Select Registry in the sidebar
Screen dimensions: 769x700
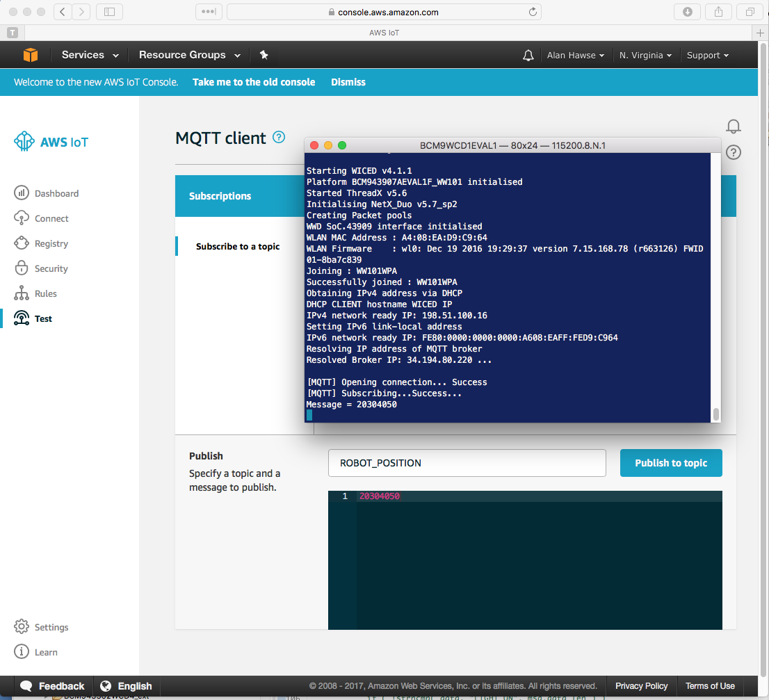tap(51, 243)
